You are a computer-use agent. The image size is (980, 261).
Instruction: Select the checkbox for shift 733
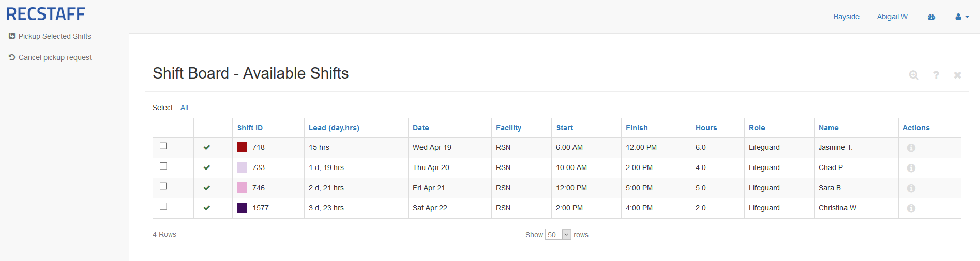(163, 166)
